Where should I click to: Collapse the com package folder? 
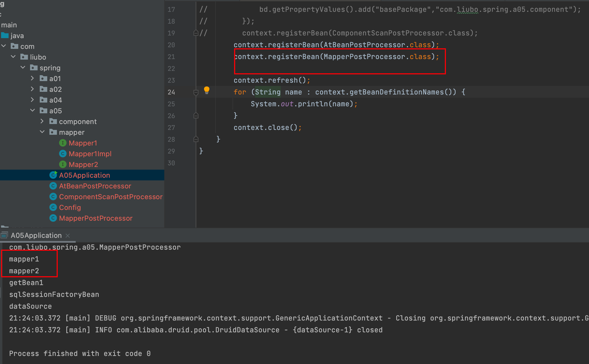[4, 46]
